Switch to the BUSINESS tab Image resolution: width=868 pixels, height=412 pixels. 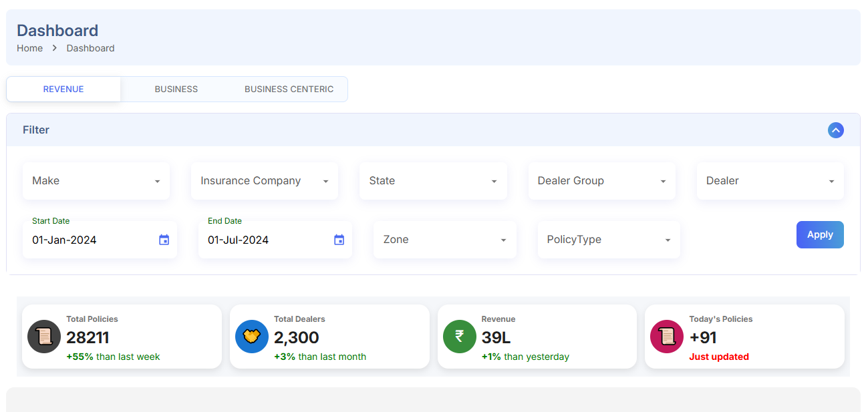coord(176,89)
